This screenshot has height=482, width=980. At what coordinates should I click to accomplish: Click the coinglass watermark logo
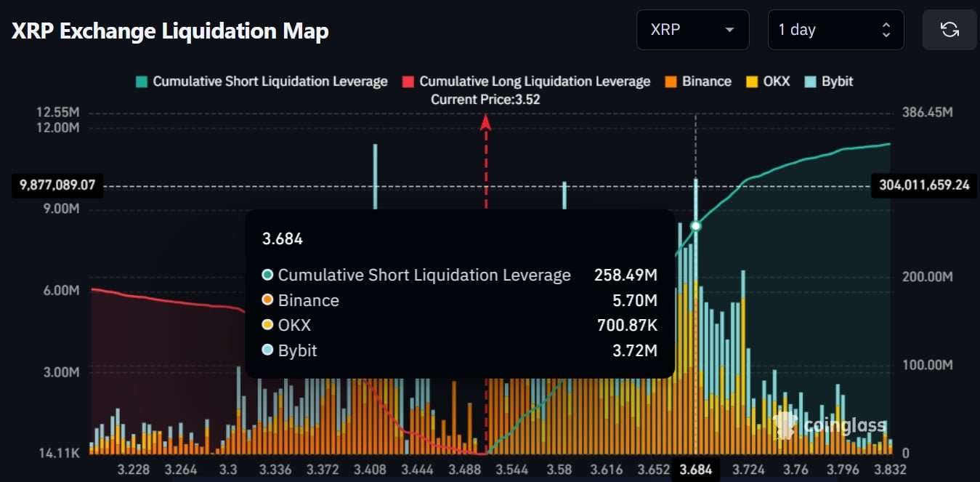coord(829,425)
